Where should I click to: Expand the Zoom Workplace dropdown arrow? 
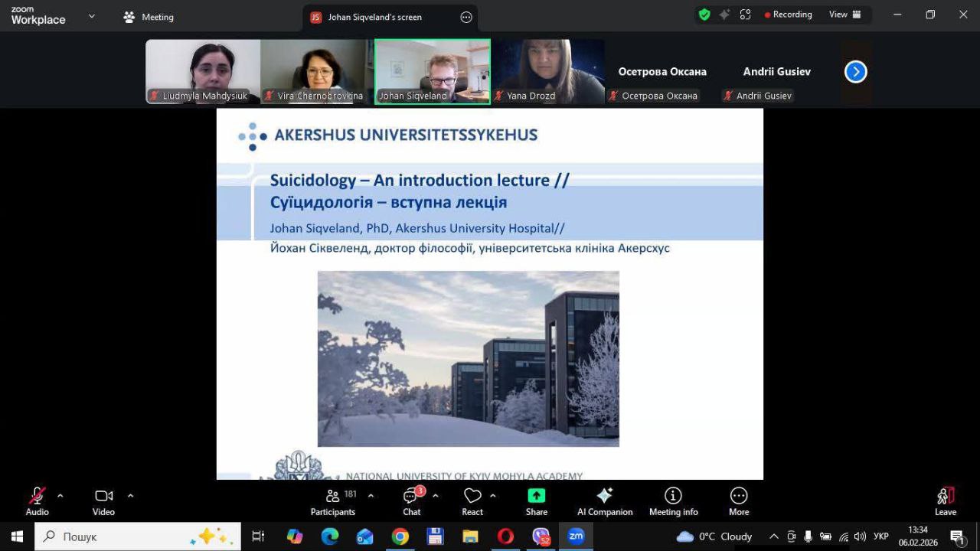point(92,16)
